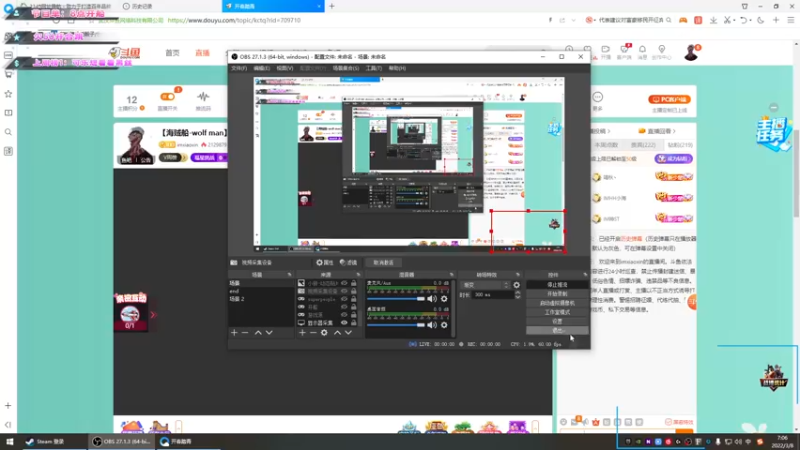
Task: Click the search icon in browser sidebar
Action: pyautogui.click(x=8, y=132)
